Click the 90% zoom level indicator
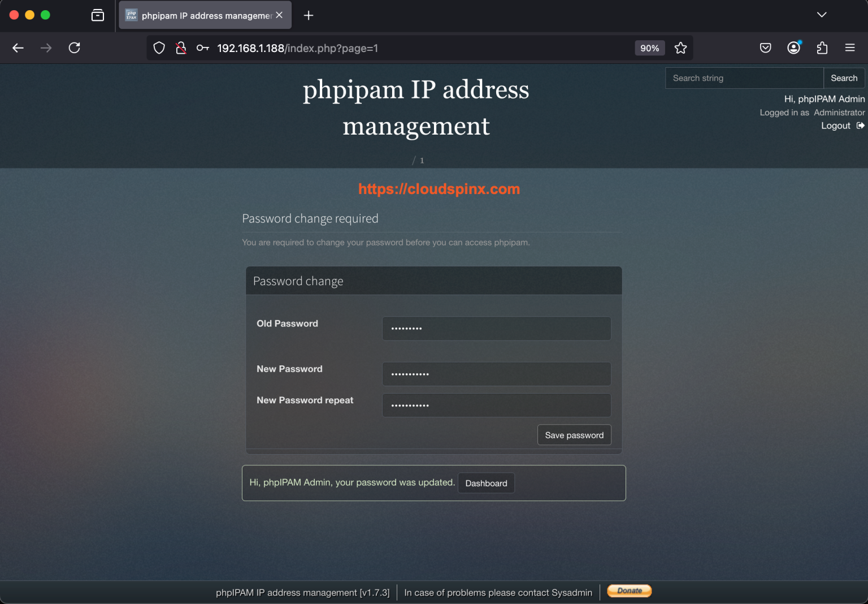Screen dimensions: 868x604 click(x=649, y=48)
